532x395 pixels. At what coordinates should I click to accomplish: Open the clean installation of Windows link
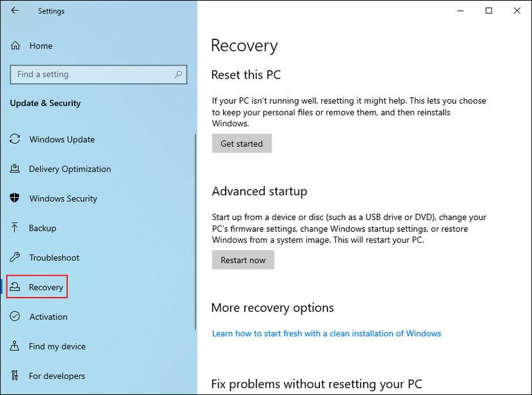[x=326, y=333]
